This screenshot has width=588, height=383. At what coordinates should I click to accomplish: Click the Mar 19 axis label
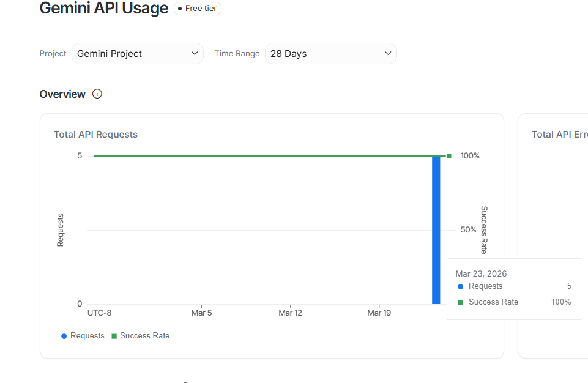coord(379,313)
